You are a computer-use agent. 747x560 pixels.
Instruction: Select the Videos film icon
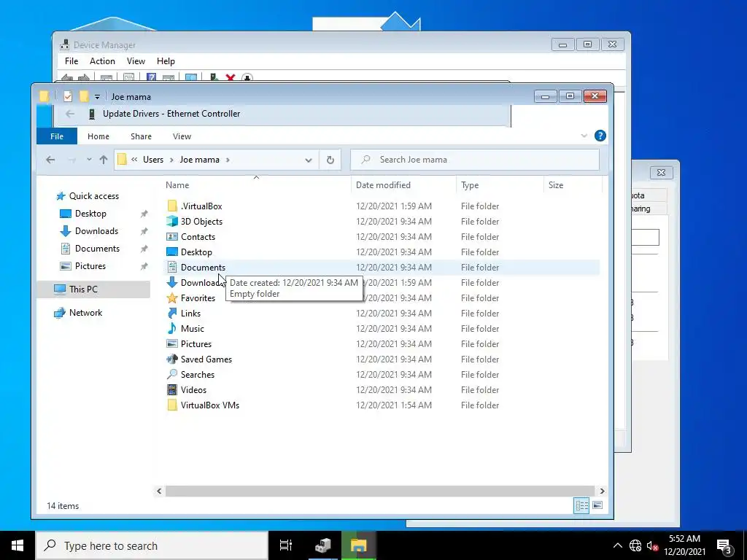coord(172,389)
